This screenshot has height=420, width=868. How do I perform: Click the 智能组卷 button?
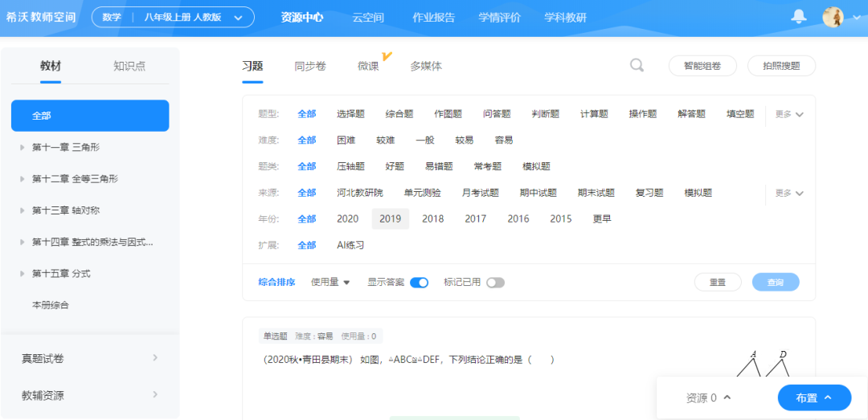[x=702, y=65]
